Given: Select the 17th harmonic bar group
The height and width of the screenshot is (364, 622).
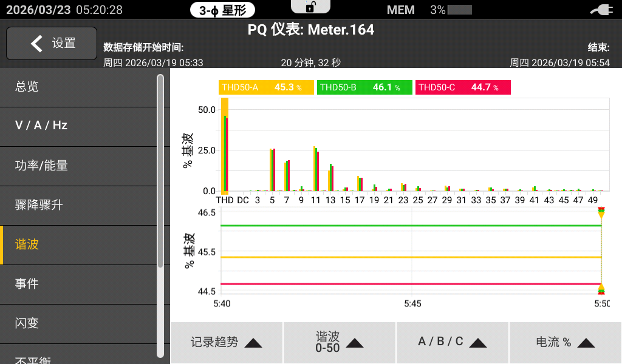Looking at the screenshot, I should [x=360, y=184].
